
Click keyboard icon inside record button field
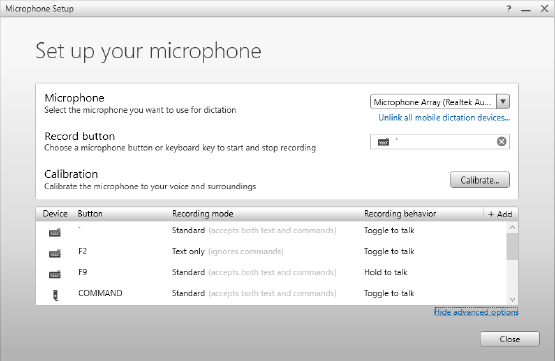click(x=383, y=142)
